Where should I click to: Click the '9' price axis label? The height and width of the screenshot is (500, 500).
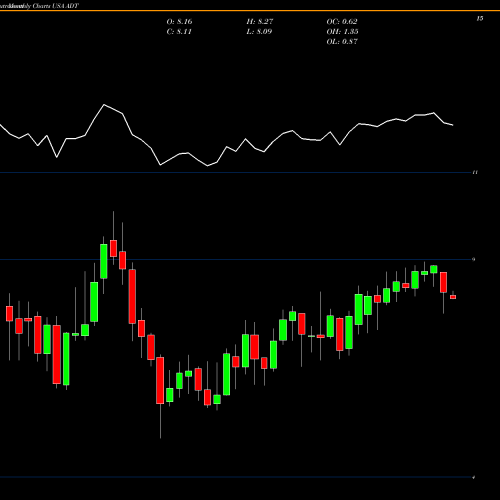(x=474, y=259)
